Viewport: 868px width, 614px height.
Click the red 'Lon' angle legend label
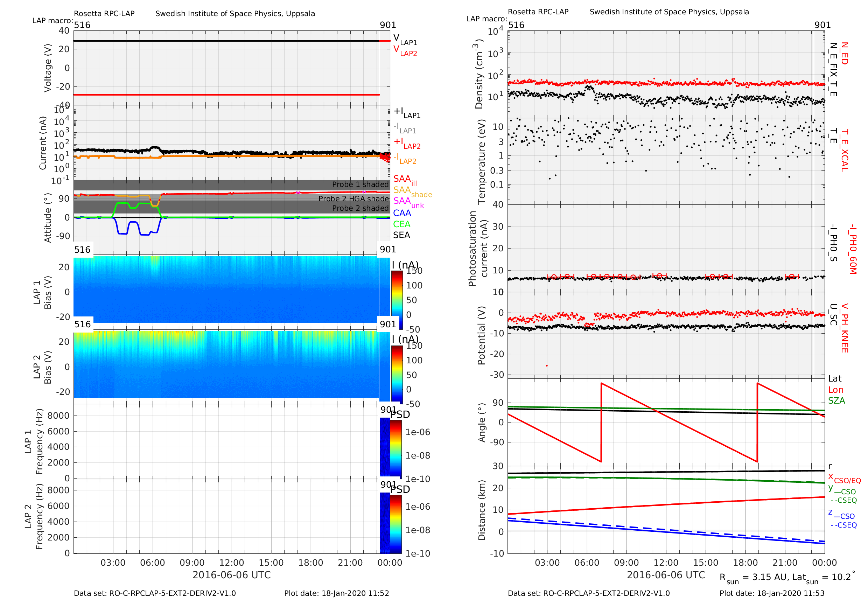(835, 390)
